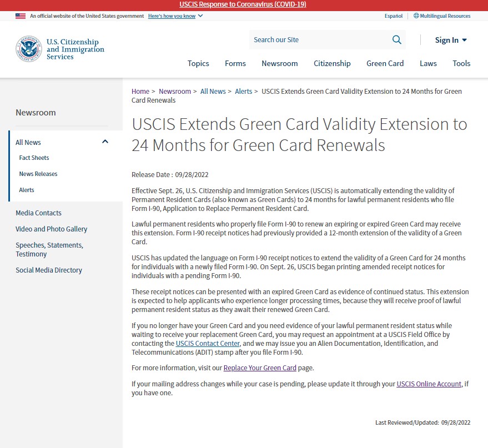Click the USCIS seal logo
The height and width of the screenshot is (448, 488).
[x=29, y=49]
